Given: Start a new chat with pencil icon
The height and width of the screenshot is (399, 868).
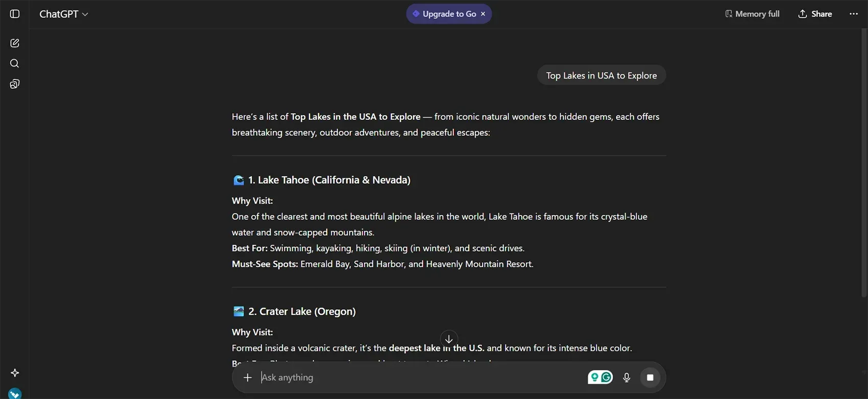Looking at the screenshot, I should 15,43.
